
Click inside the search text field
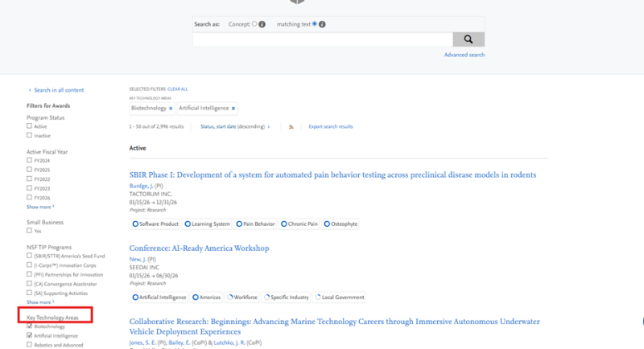(x=322, y=39)
